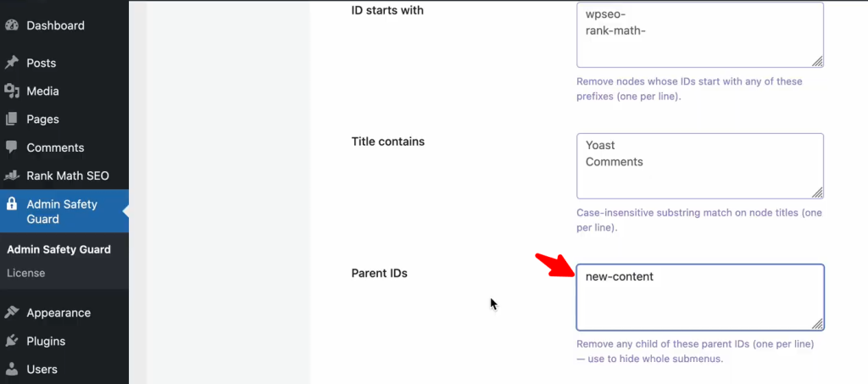Open the Rank Math SEO menu
The width and height of the screenshot is (868, 384).
pos(67,176)
